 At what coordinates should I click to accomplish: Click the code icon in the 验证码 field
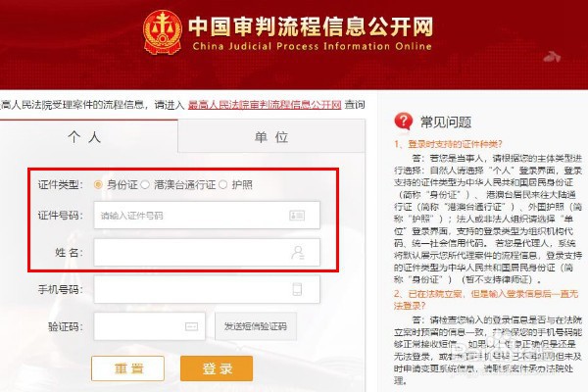pos(192,326)
